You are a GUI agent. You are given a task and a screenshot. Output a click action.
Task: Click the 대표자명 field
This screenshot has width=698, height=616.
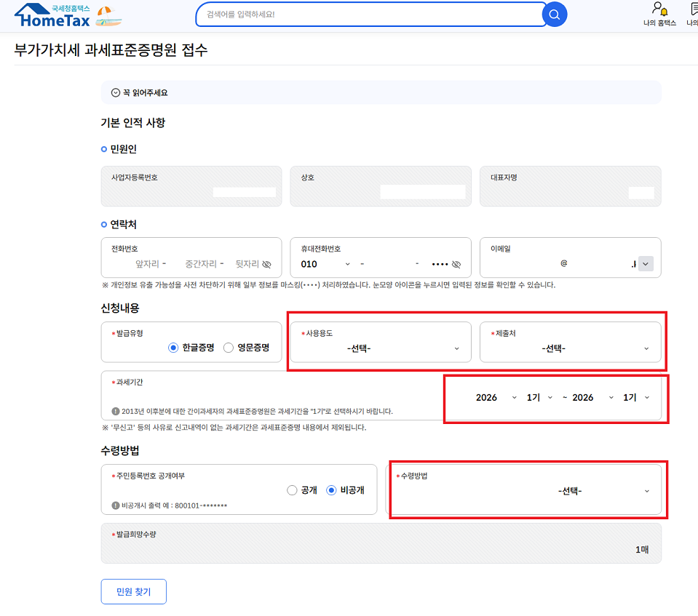pos(570,186)
